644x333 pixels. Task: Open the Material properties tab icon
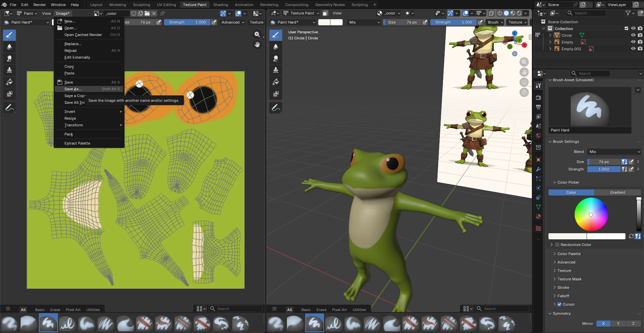(538, 216)
